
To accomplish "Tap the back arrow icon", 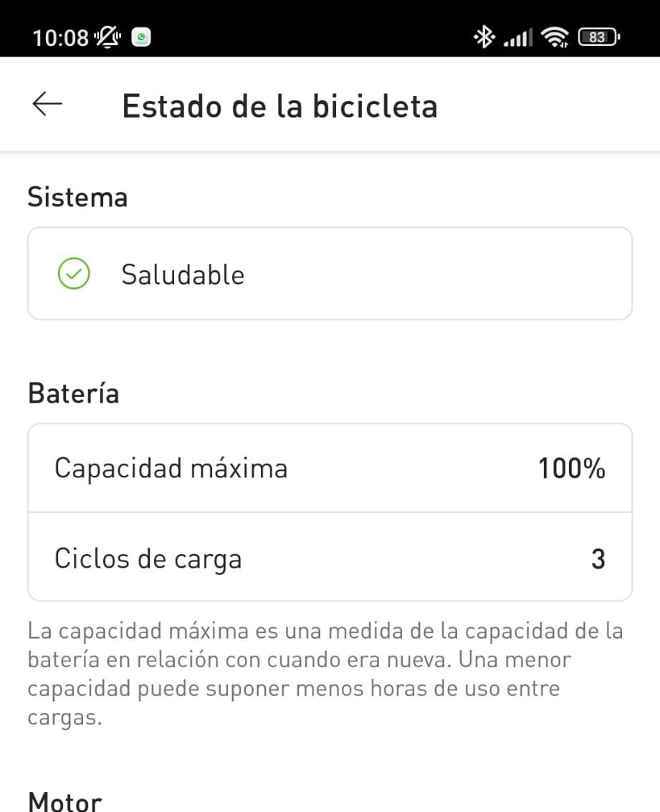I will coord(47,105).
